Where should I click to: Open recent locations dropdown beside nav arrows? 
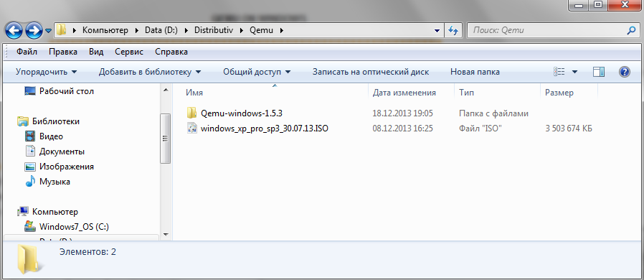[x=48, y=30]
